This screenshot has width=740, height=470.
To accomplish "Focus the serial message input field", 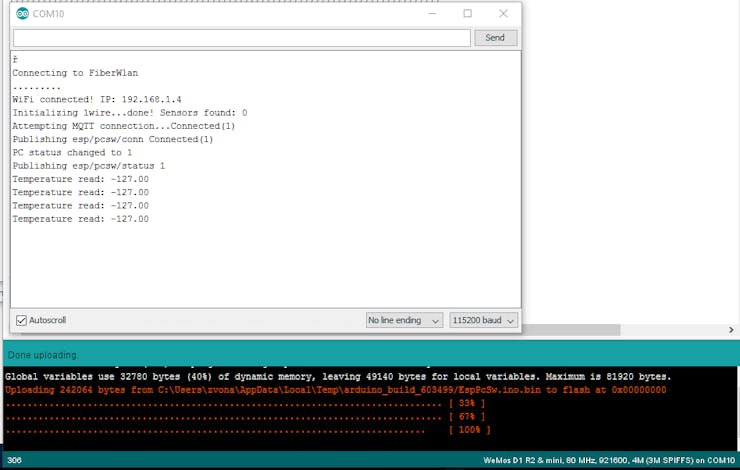I will 240,38.
